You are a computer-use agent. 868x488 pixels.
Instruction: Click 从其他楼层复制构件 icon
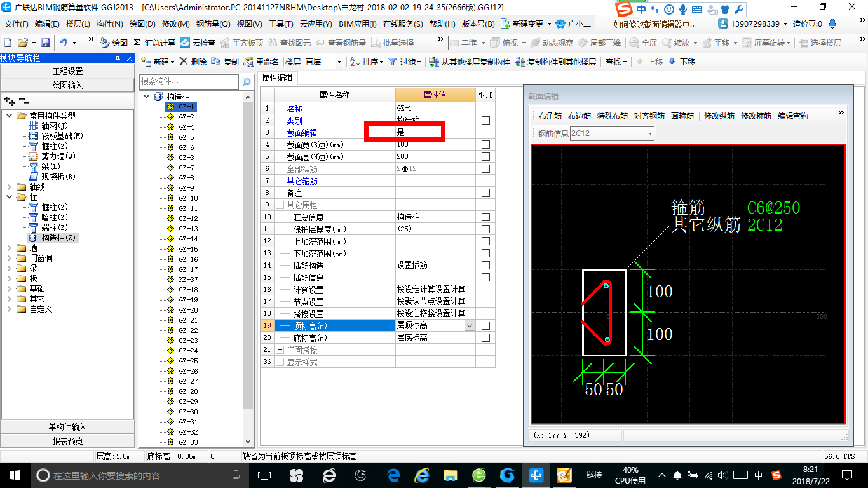click(470, 62)
